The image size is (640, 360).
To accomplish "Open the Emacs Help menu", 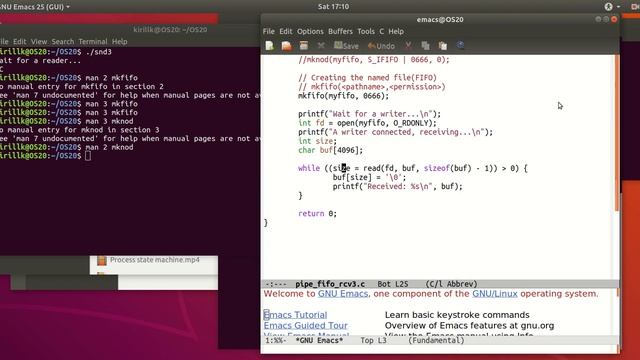I will [396, 31].
